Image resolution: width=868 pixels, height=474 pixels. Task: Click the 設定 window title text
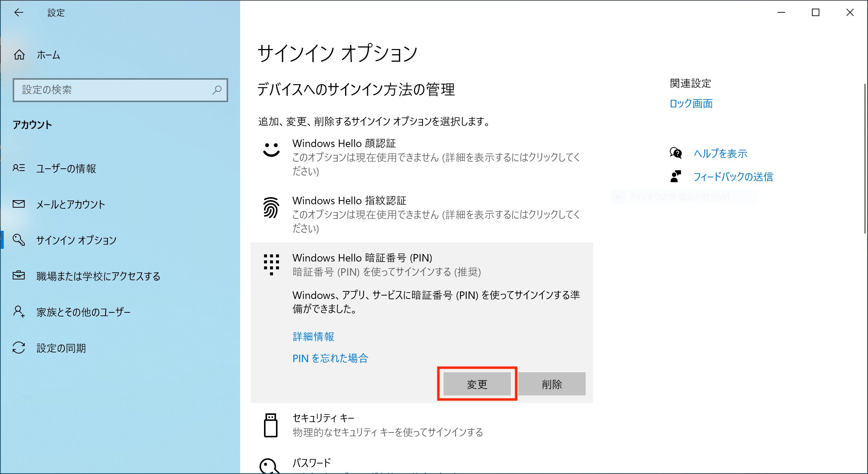coord(56,13)
